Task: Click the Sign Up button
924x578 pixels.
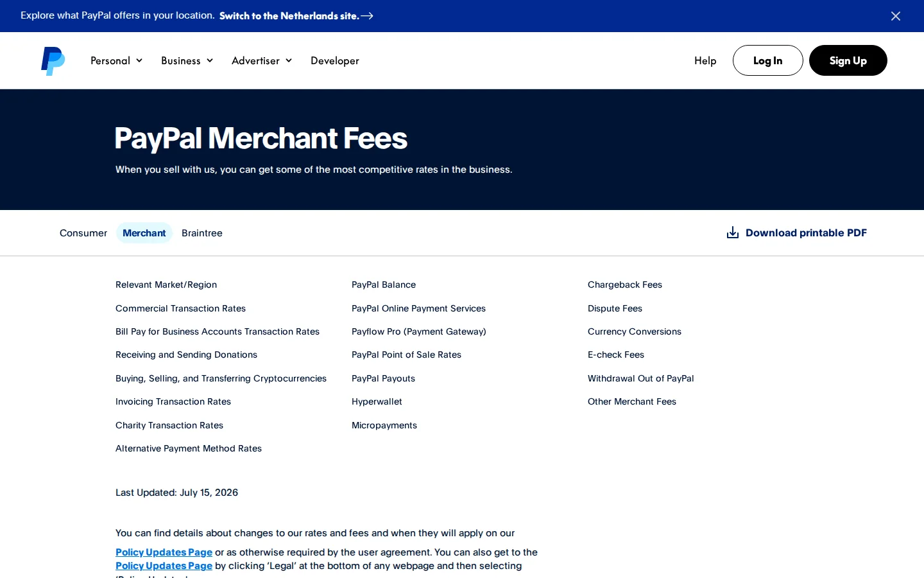Action: coord(848,60)
